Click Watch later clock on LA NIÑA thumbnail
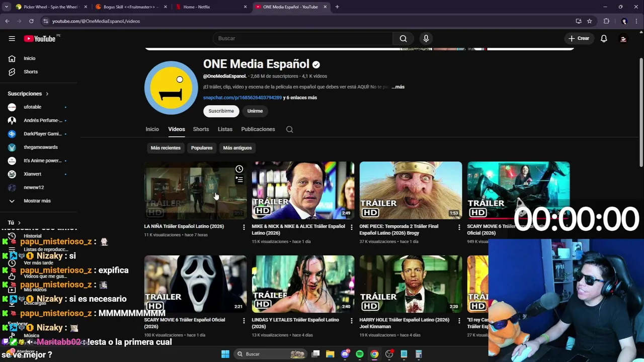Image resolution: width=644 pixels, height=362 pixels. tap(239, 169)
